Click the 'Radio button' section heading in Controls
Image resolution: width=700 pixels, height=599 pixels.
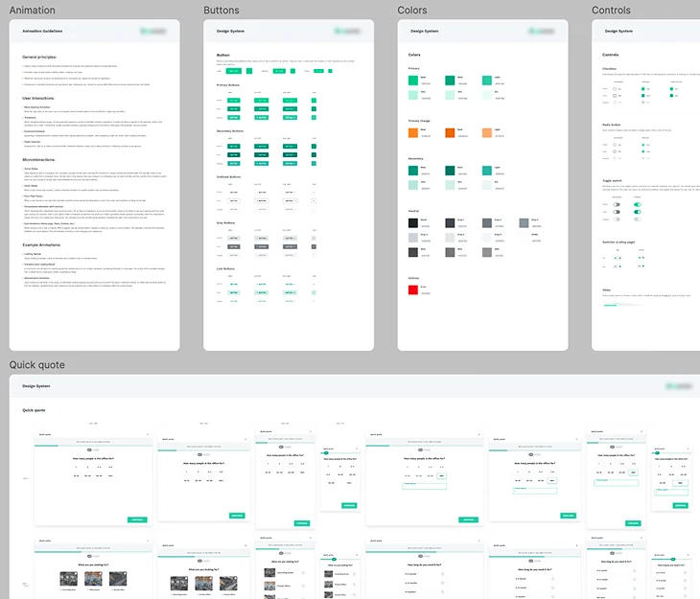[x=611, y=125]
